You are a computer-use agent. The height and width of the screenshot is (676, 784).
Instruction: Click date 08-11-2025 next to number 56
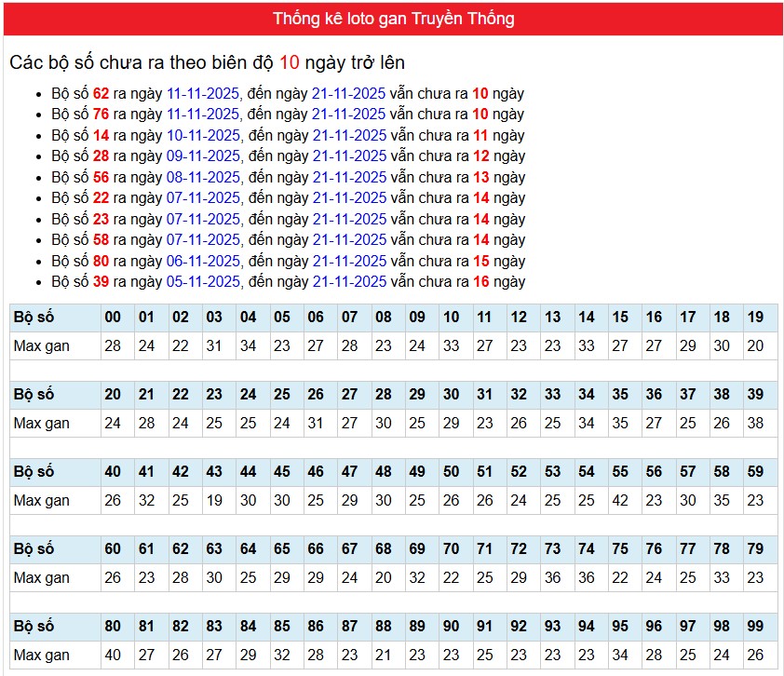(203, 177)
